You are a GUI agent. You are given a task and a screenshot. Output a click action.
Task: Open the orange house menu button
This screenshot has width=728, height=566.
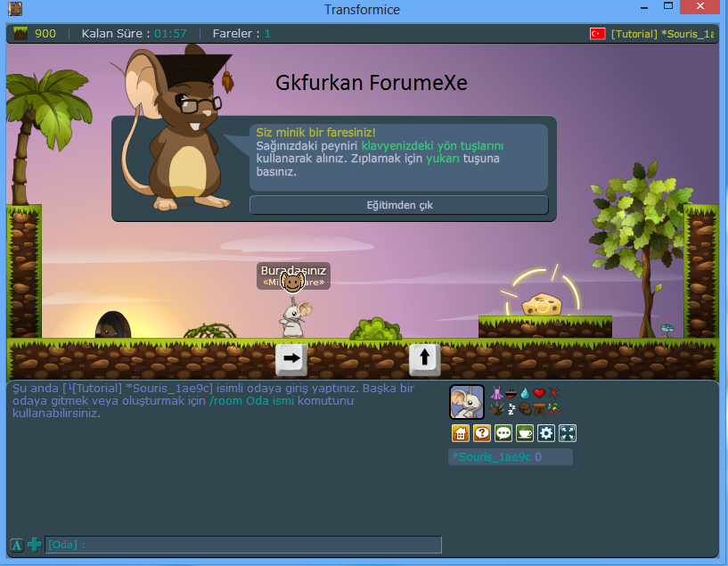461,433
